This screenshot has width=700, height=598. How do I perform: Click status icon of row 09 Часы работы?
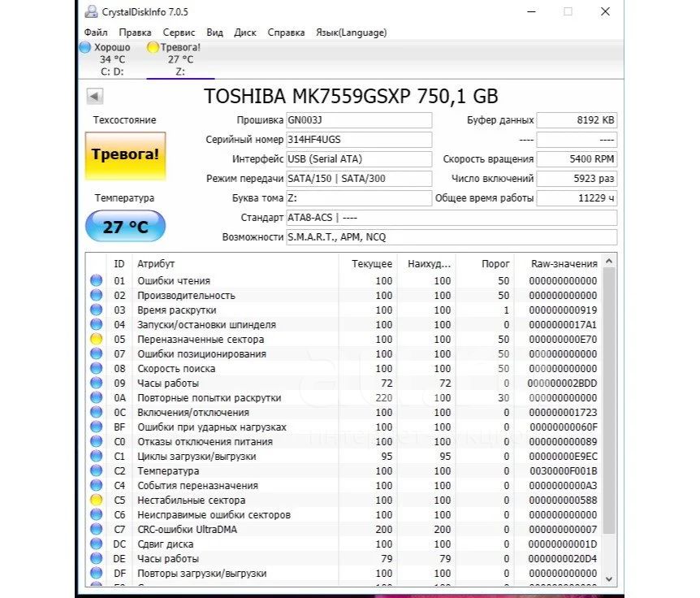tap(97, 383)
